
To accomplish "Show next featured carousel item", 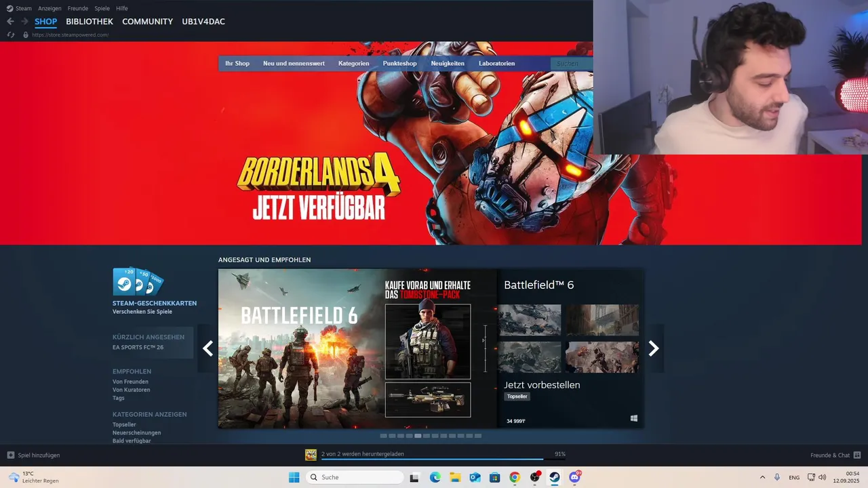I will [654, 348].
